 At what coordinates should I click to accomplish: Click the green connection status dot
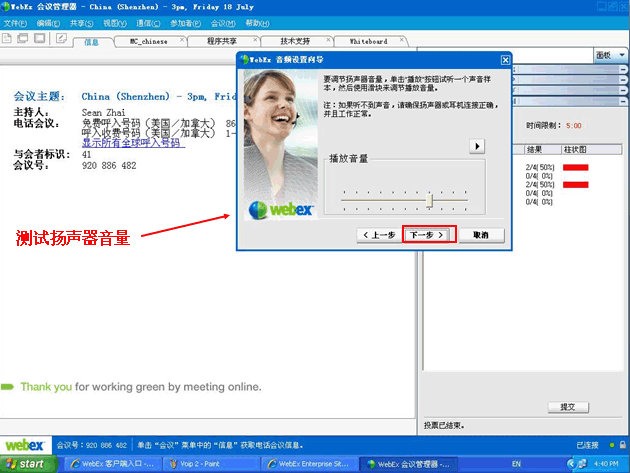coord(612,445)
